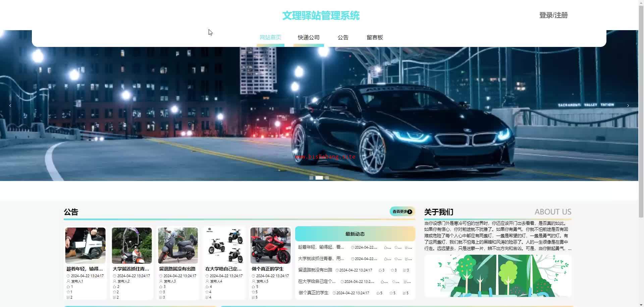Image resolution: width=644 pixels, height=307 pixels.
Task: Select the active middle carousel indicator
Action: tap(319, 178)
